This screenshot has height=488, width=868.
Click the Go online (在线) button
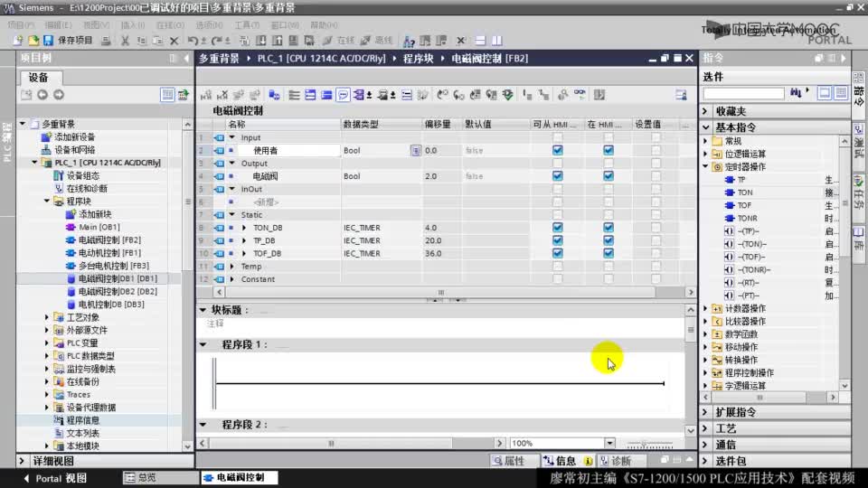click(338, 41)
